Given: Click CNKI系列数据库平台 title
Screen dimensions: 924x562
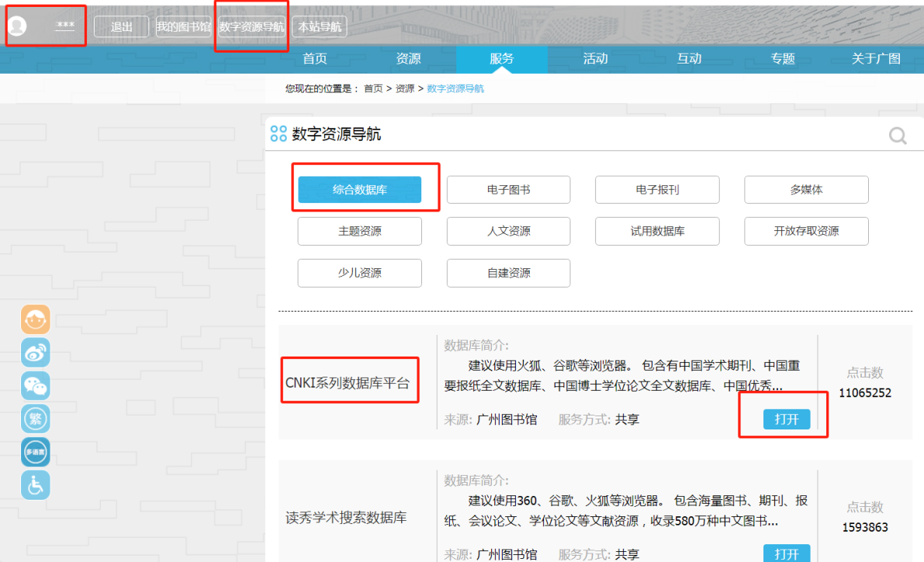Looking at the screenshot, I should 347,383.
